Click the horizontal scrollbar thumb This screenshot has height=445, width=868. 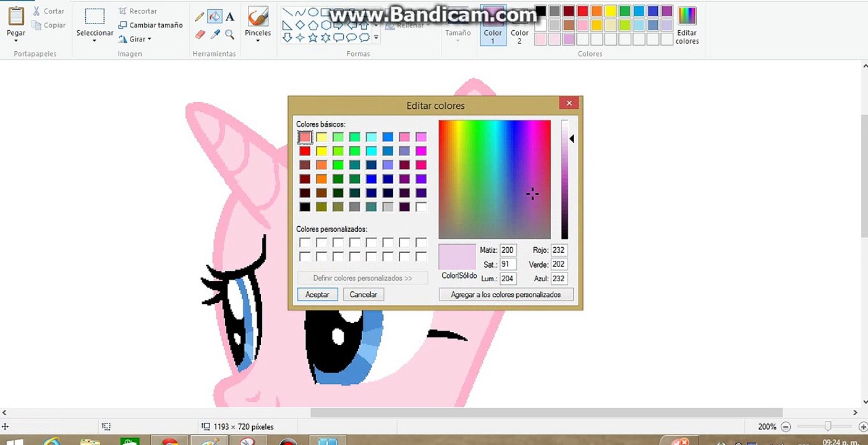pyautogui.click(x=547, y=412)
